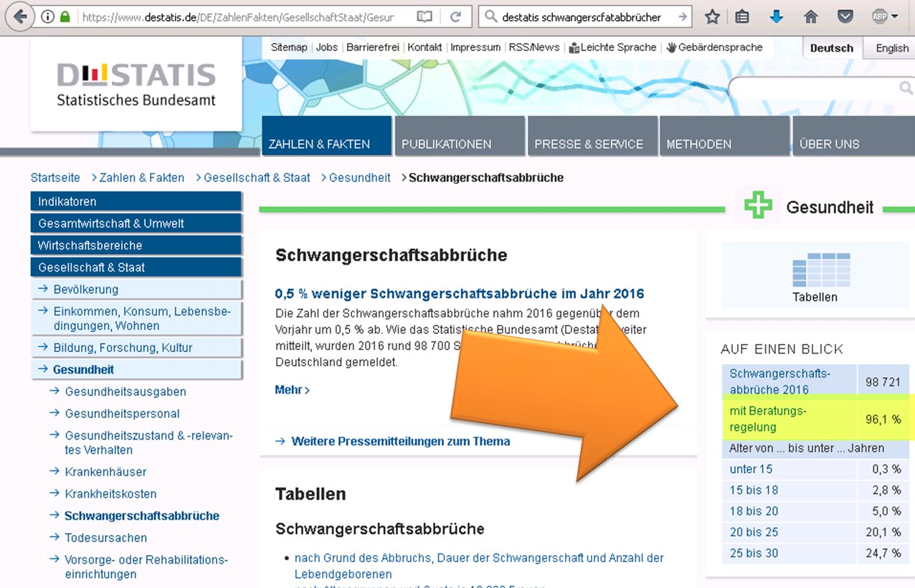This screenshot has width=915, height=588.
Task: Open the Pocket icon in the toolbar
Action: [x=845, y=16]
